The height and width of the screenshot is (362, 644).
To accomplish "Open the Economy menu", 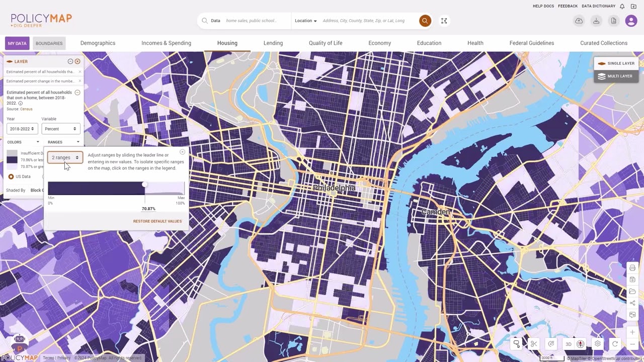I will click(x=379, y=43).
